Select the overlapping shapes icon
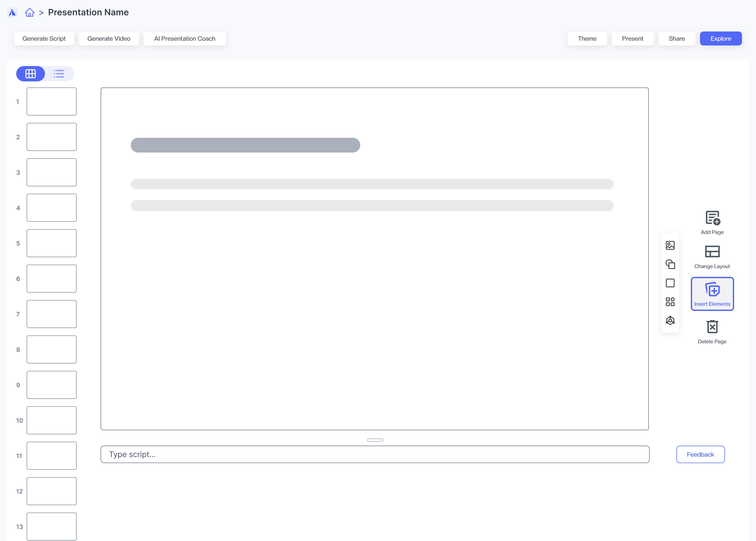This screenshot has height=541, width=756. [670, 264]
